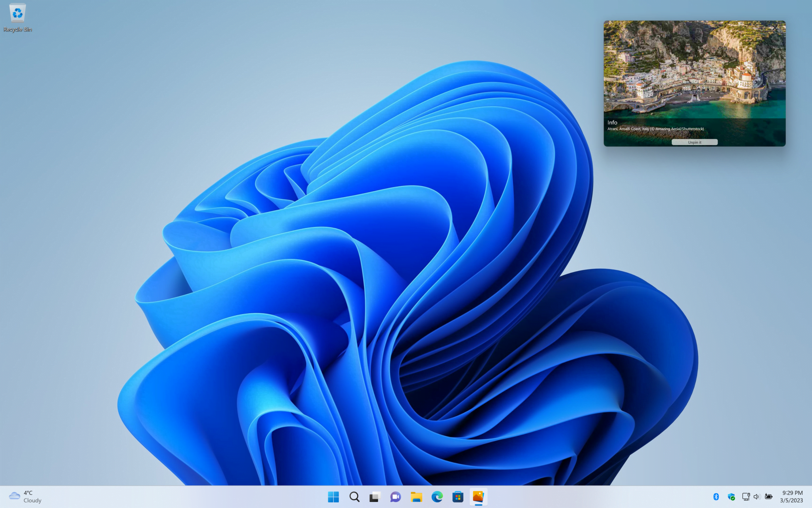
Task: Click the Unpin it button
Action: point(694,142)
